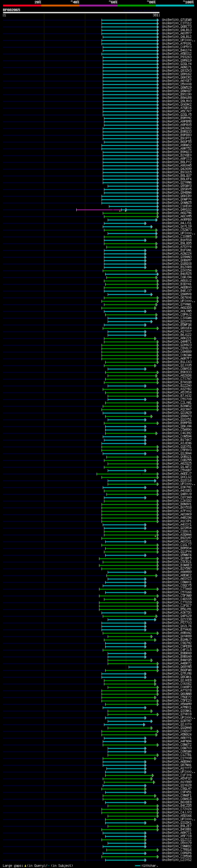197x868 pixels.
Task: Open hit UniRef100_P93263
Action: [x=177, y=57]
